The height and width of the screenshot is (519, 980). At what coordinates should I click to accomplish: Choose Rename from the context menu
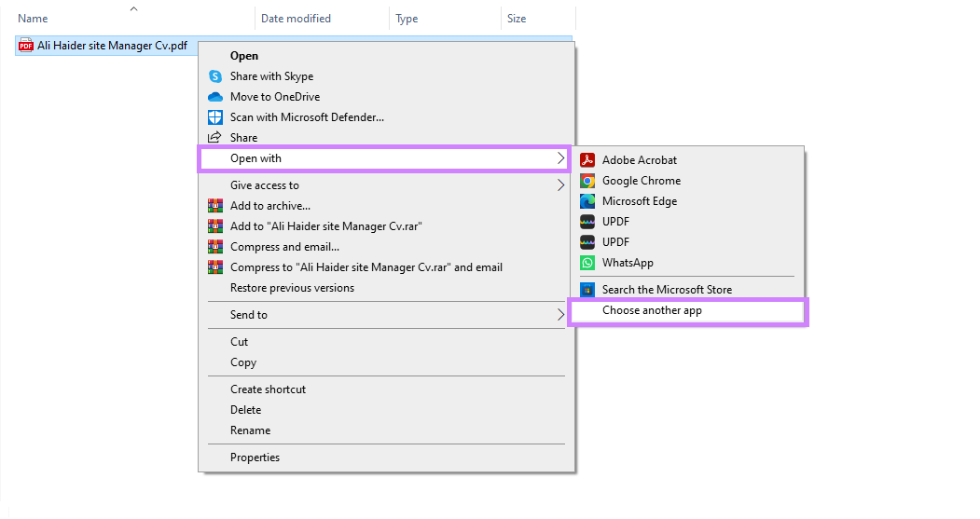(250, 430)
